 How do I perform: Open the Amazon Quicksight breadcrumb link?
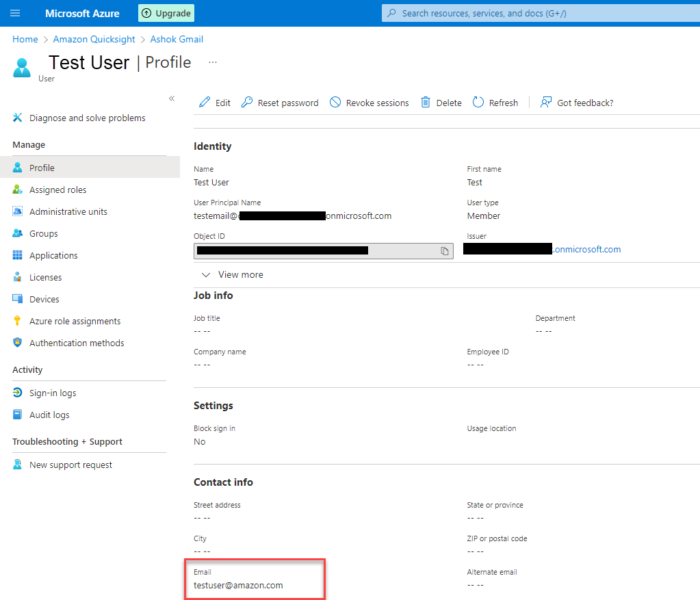94,39
